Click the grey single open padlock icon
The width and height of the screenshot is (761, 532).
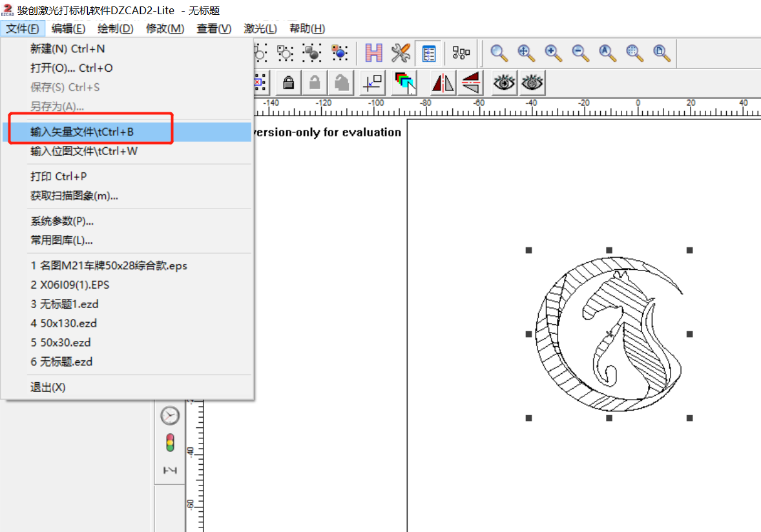pyautogui.click(x=315, y=83)
